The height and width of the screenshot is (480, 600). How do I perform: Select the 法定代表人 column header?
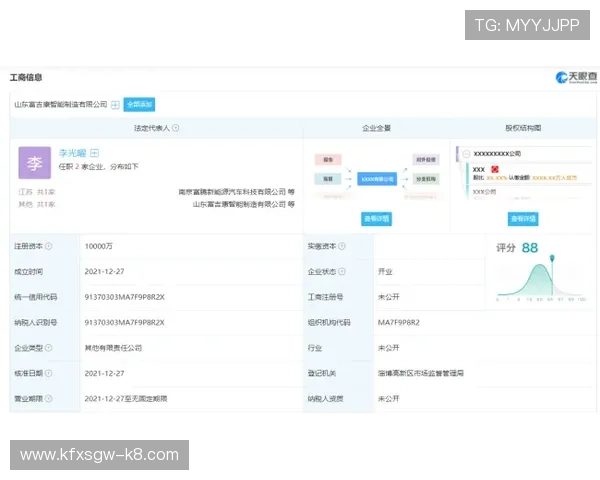[152, 128]
